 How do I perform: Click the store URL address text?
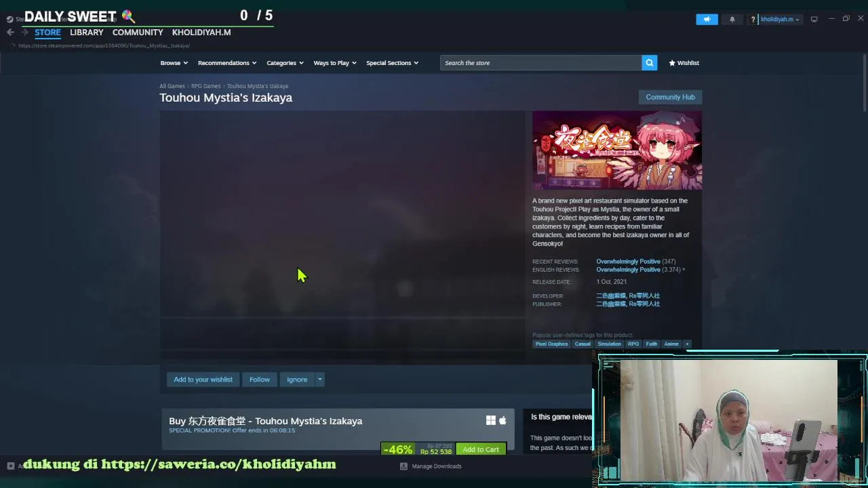[x=104, y=45]
